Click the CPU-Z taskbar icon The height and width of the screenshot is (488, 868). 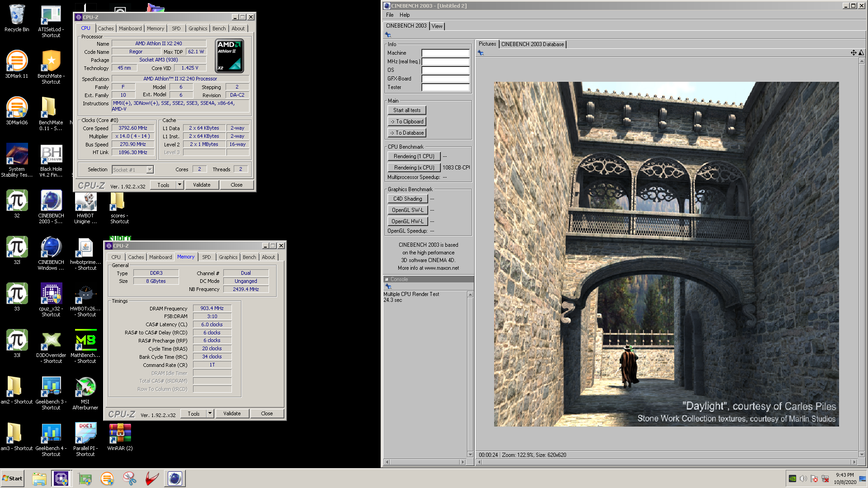[61, 479]
